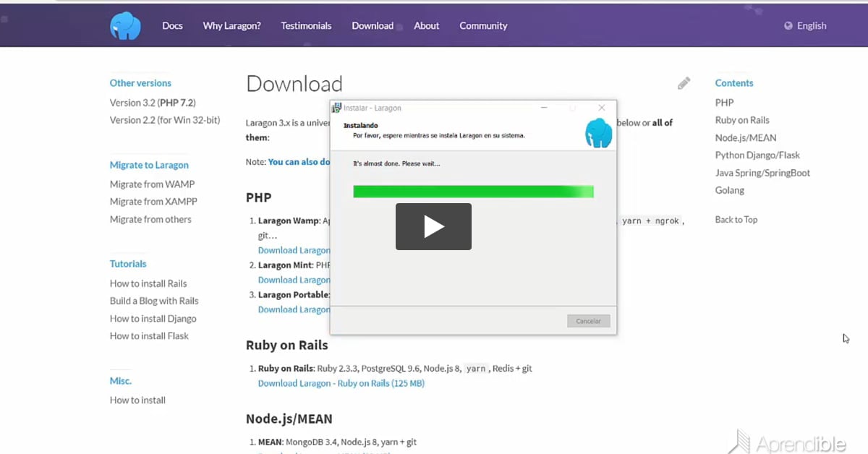Click the Migrate to Laragon heading

149,165
